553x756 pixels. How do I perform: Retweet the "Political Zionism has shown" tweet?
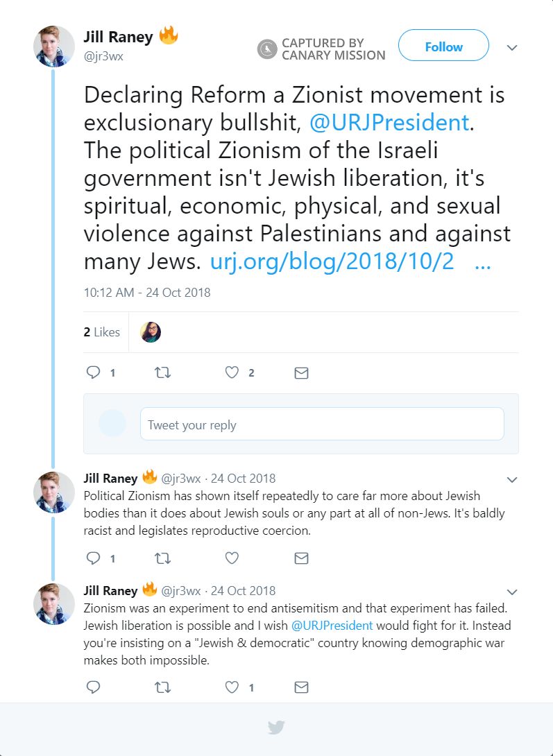[x=162, y=558]
